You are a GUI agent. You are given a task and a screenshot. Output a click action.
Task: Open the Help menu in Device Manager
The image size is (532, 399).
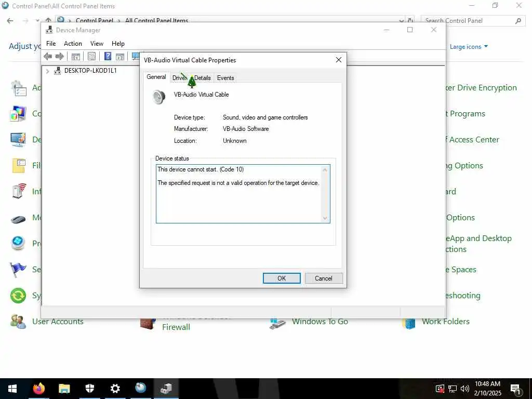(x=118, y=44)
